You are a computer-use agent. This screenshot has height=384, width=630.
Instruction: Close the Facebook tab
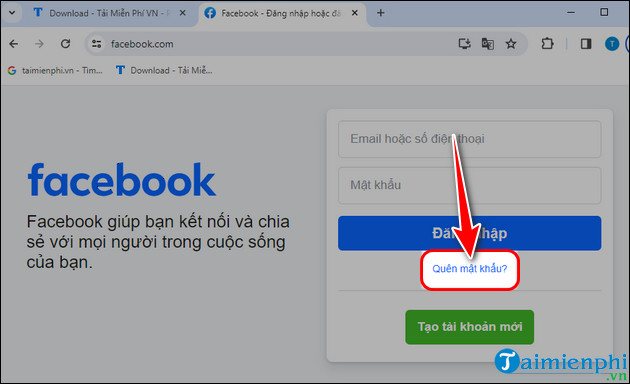[355, 13]
